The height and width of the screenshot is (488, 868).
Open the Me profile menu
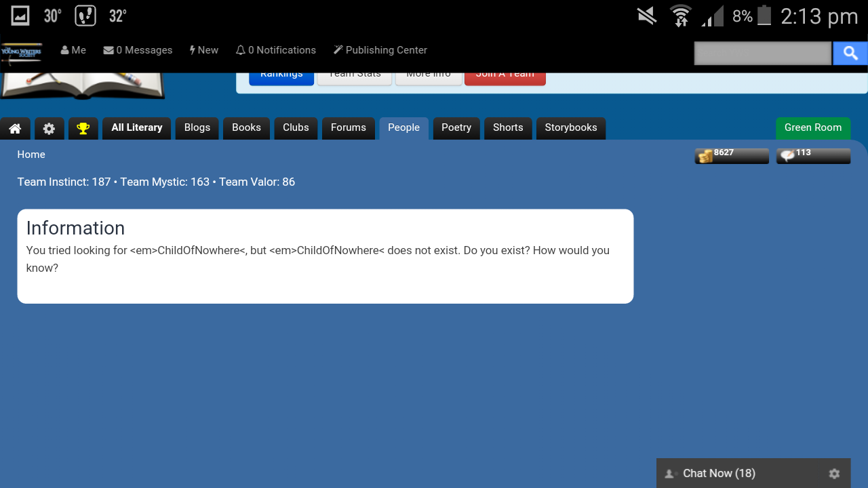click(x=73, y=50)
